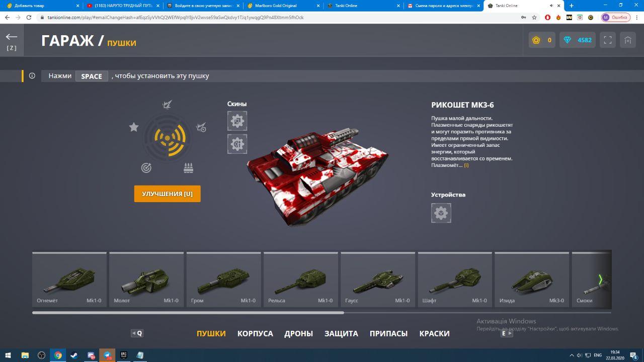Click the УЛУЧШЕНИЯ [U] upgrades button
The height and width of the screenshot is (362, 644).
[167, 194]
